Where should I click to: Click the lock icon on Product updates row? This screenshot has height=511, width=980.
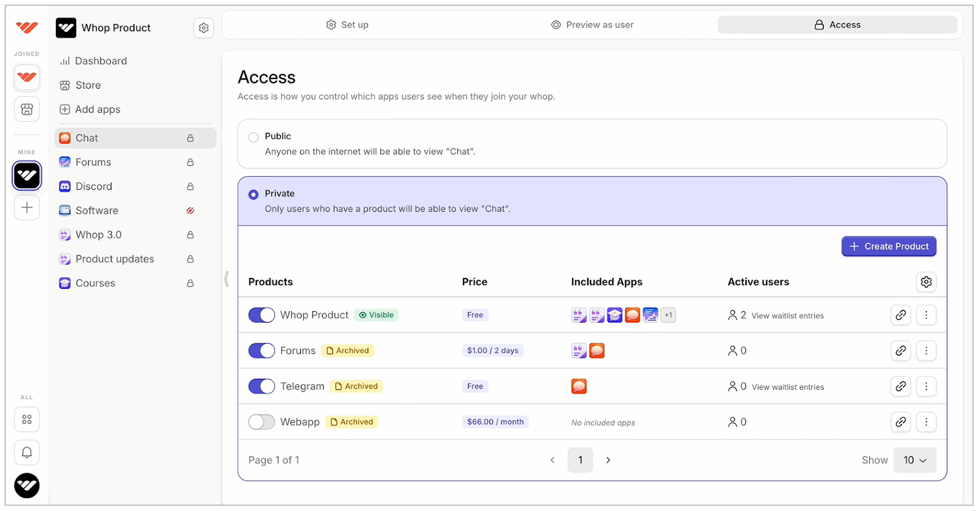[x=190, y=259]
